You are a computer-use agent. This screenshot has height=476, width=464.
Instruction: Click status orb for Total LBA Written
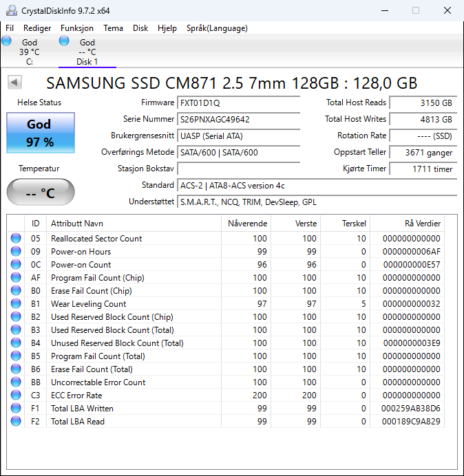(x=16, y=408)
